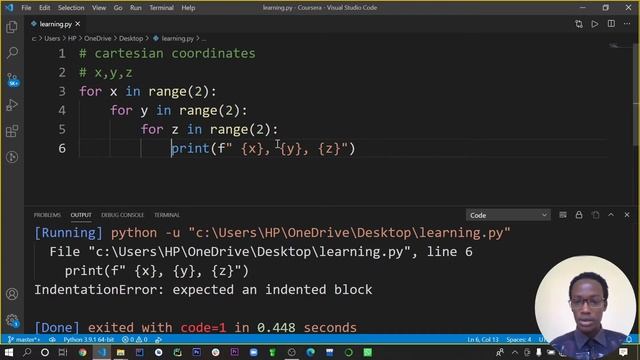640x360 pixels.
Task: Click the HP breadcrumb segment
Action: pyautogui.click(x=72, y=38)
